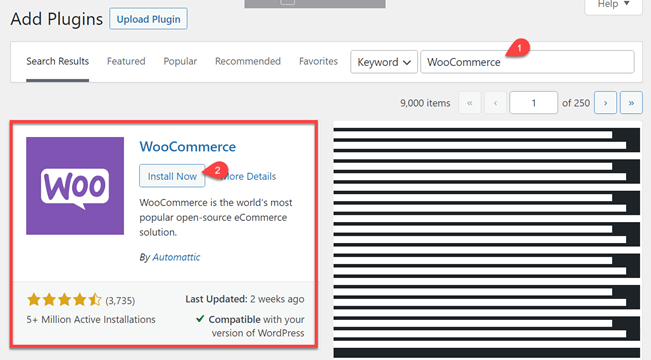Click the WooCommerce purple logo thumbnail
651x360 pixels.
point(75,186)
